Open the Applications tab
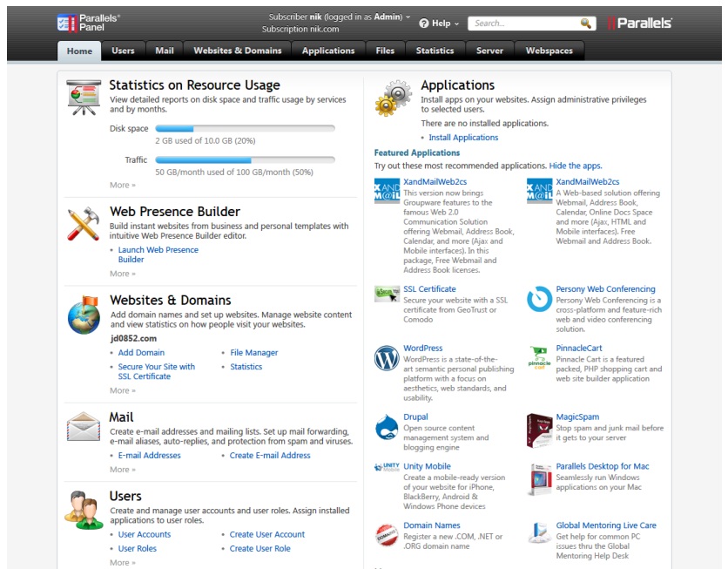 tap(328, 51)
